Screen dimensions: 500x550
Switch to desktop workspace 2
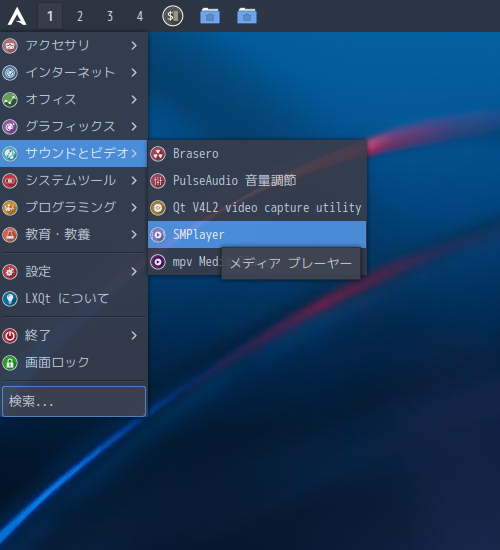[80, 16]
